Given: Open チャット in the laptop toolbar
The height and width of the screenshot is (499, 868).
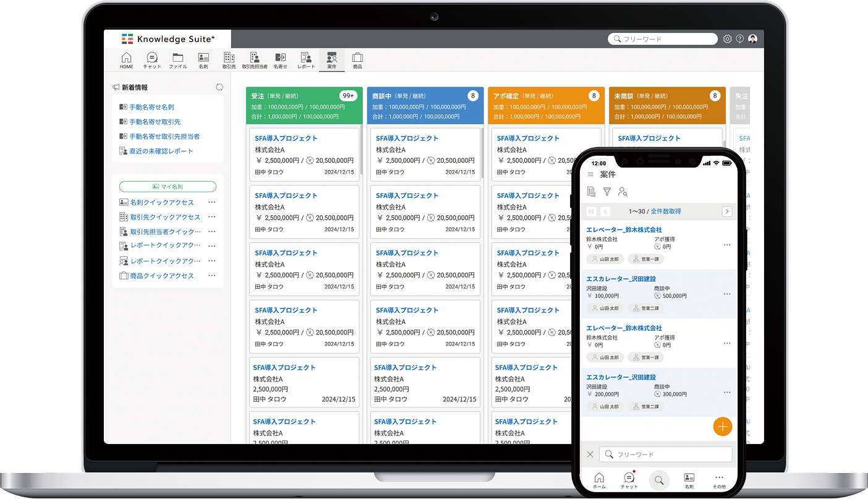Looking at the screenshot, I should (152, 60).
